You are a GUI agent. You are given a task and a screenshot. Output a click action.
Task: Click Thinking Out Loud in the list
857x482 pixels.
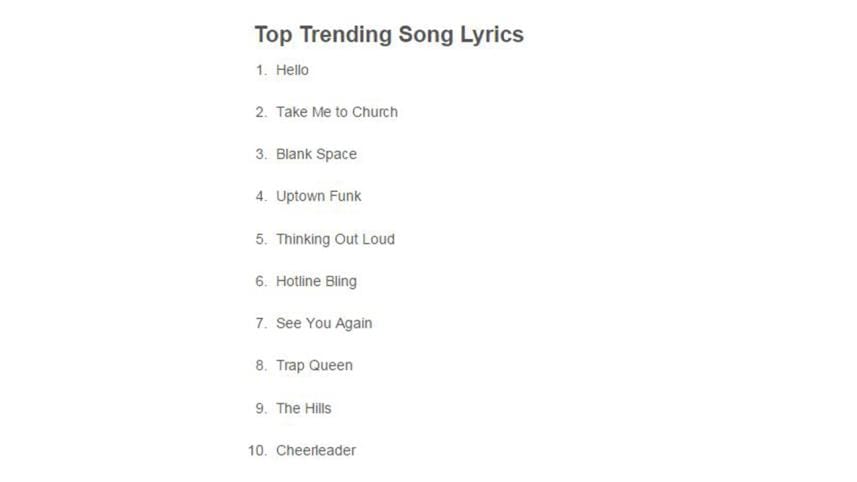[335, 239]
